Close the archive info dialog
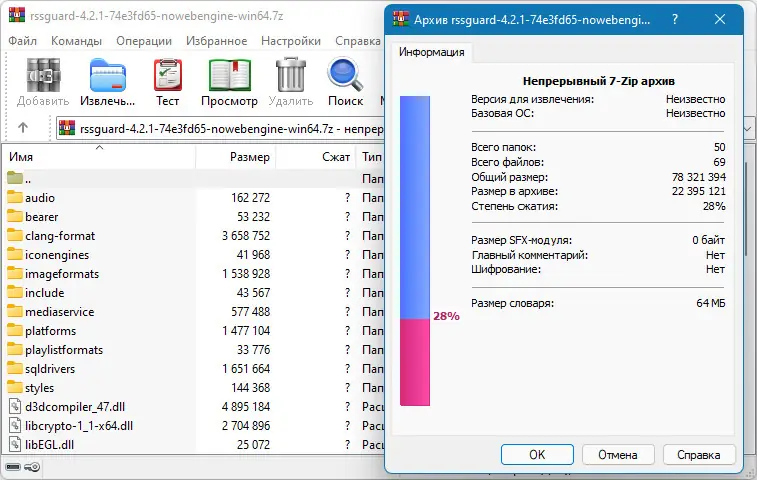This screenshot has height=480, width=757. pos(720,19)
